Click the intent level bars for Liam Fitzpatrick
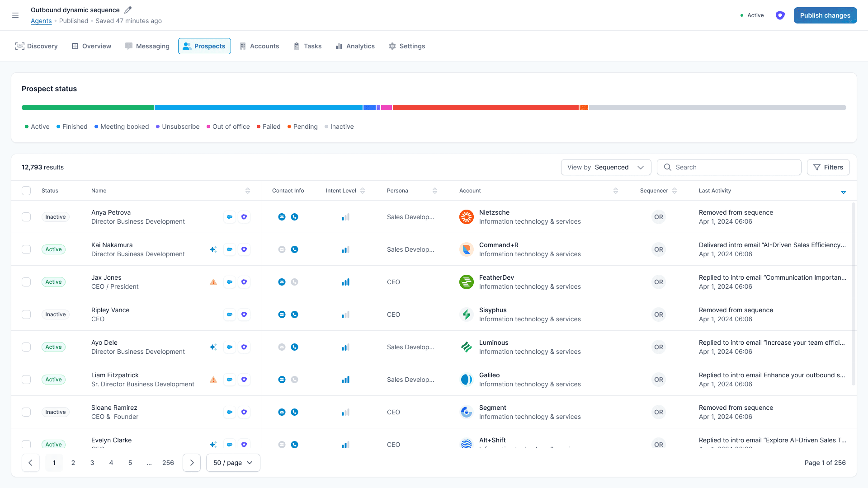The width and height of the screenshot is (868, 488). point(345,380)
